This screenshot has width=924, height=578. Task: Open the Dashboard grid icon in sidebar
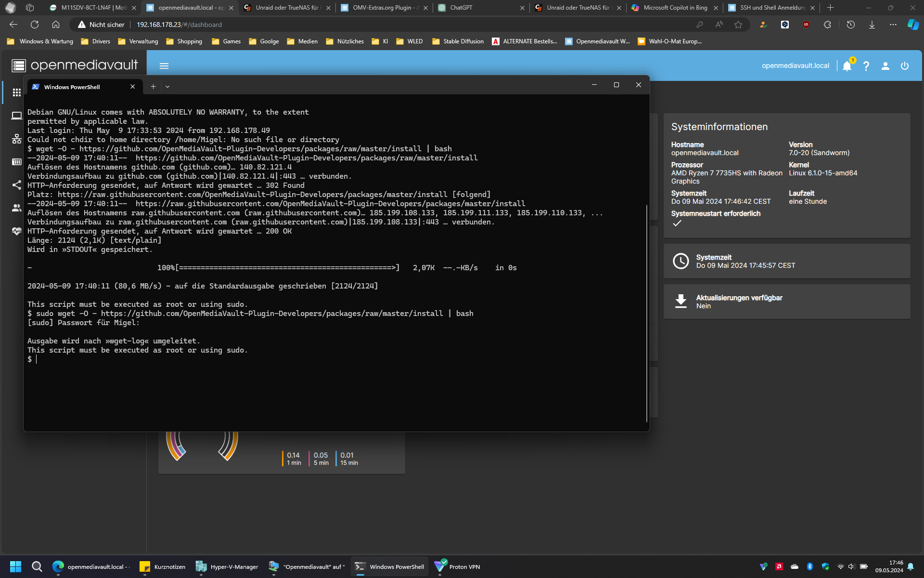tap(17, 92)
